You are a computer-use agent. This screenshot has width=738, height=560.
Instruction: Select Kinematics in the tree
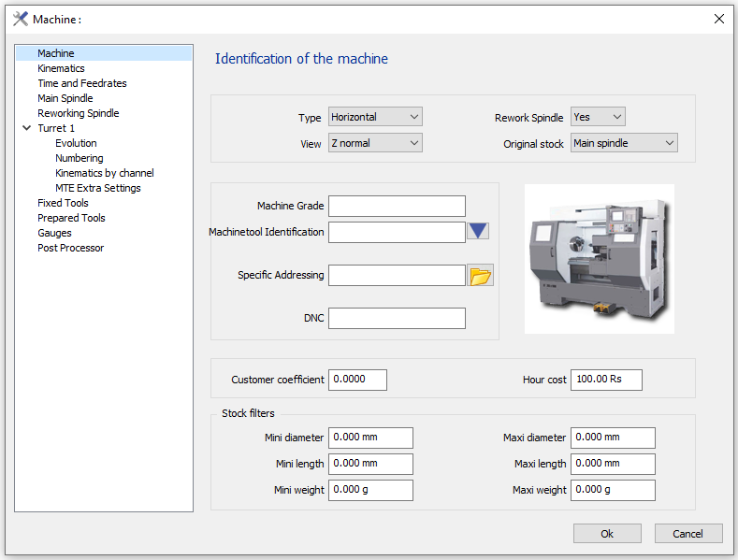pyautogui.click(x=61, y=68)
